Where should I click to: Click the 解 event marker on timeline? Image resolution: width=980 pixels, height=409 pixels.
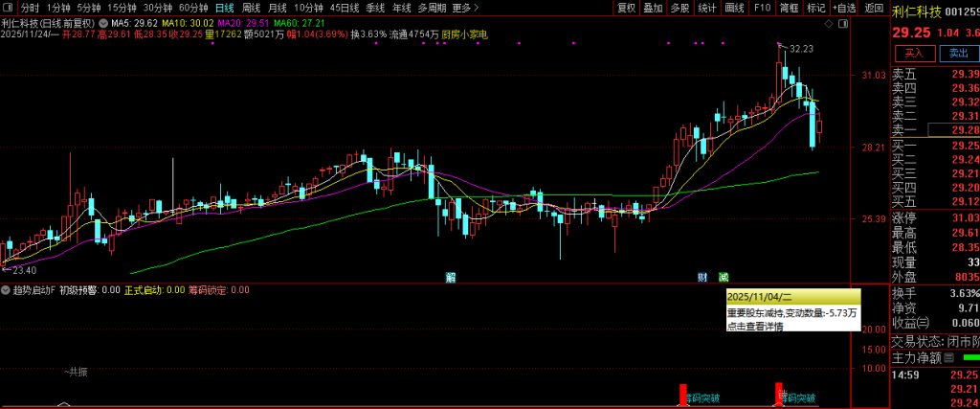tap(450, 277)
